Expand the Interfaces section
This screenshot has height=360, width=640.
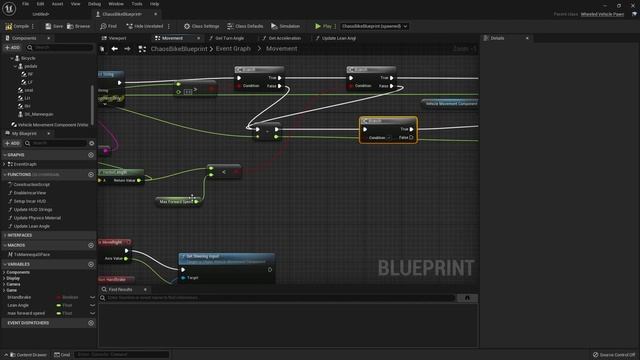(x=4, y=236)
